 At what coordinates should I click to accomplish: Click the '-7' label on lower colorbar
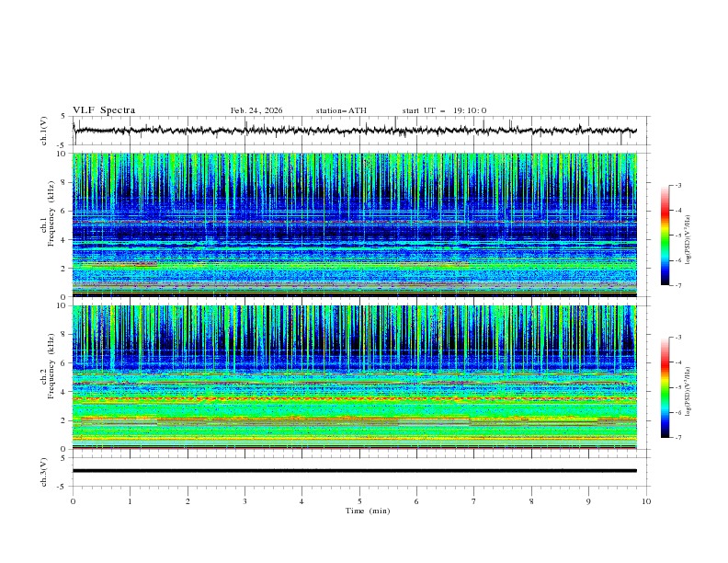[678, 437]
